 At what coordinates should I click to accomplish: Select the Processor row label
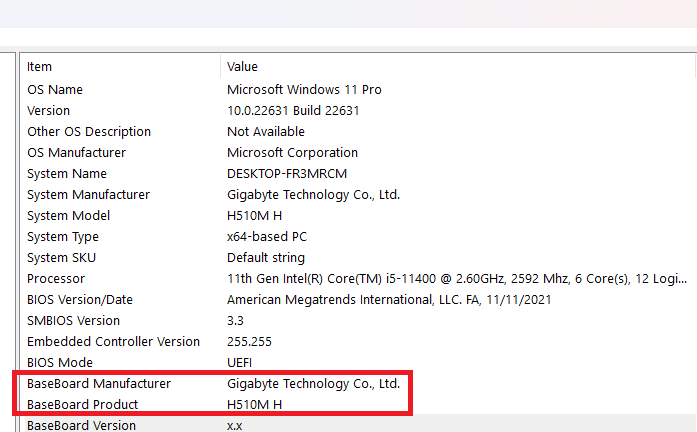[x=56, y=278]
